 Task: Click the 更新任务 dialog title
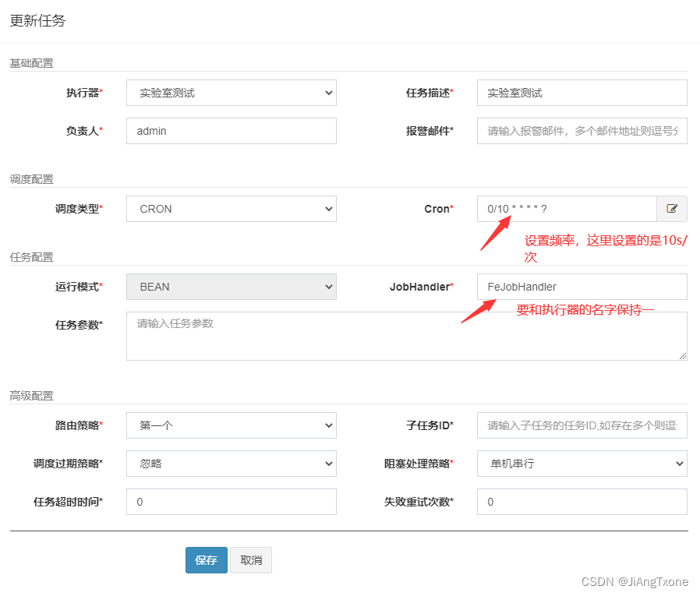[x=38, y=21]
